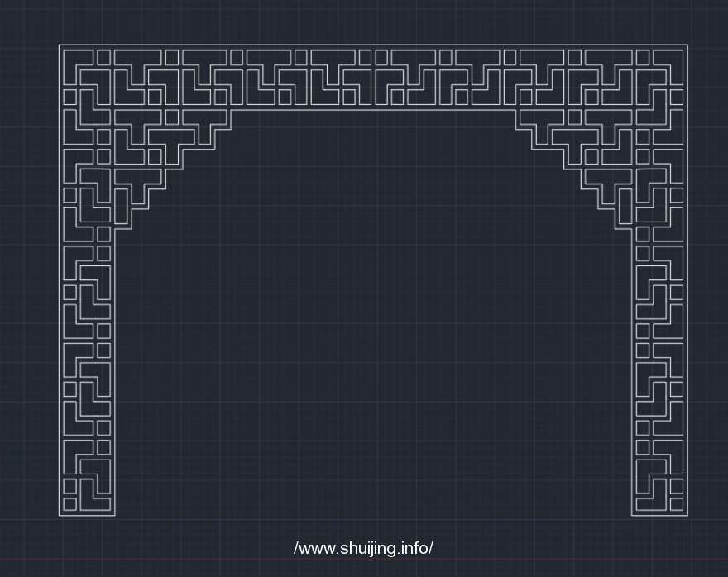Click the www.shuijing.info watermark text
The width and height of the screenshot is (728, 577).
[363, 549]
